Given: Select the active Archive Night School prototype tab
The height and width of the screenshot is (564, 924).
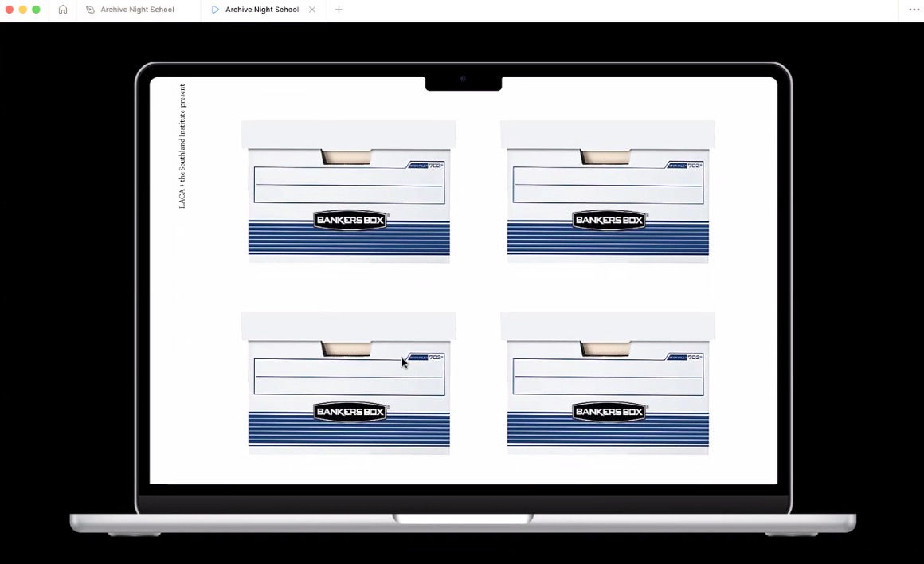Looking at the screenshot, I should (263, 10).
